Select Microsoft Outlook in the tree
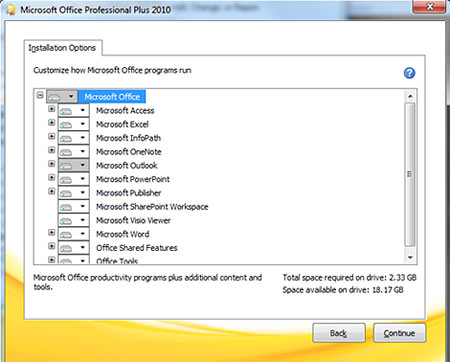 [x=127, y=165]
